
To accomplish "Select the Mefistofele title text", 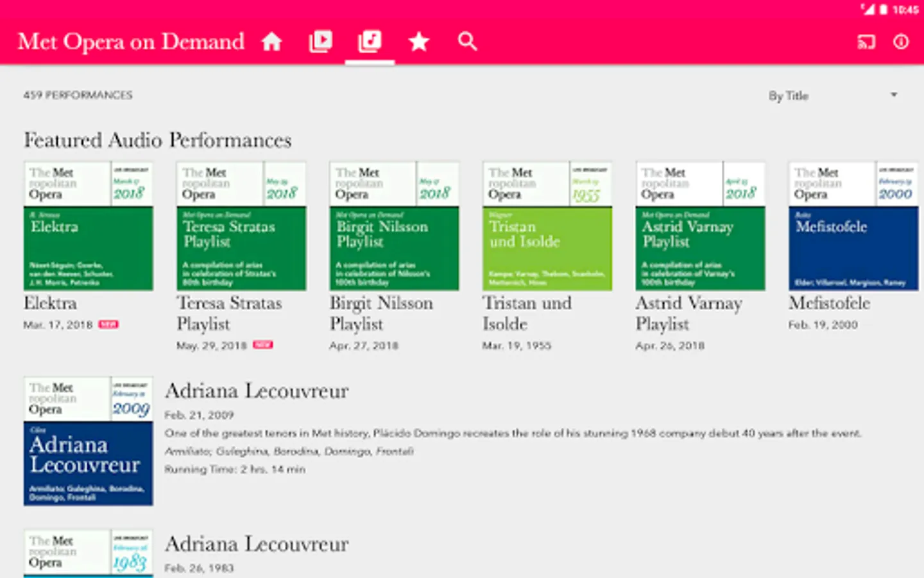I will pos(829,303).
